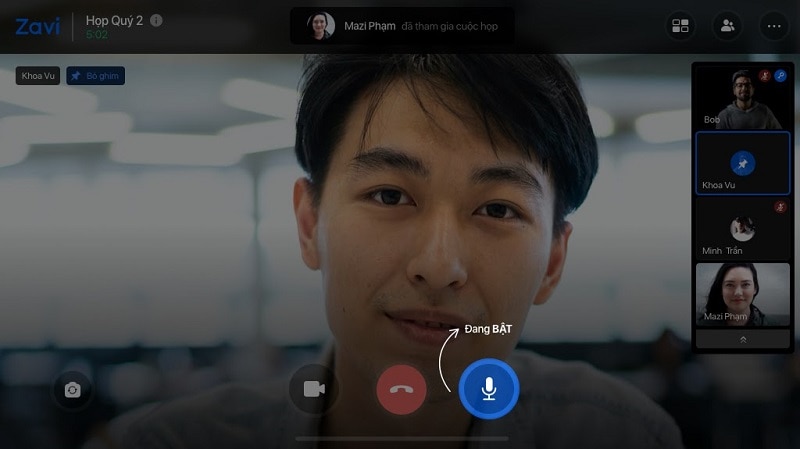800x449 pixels.
Task: Select Bob's video thumbnail
Action: click(743, 97)
